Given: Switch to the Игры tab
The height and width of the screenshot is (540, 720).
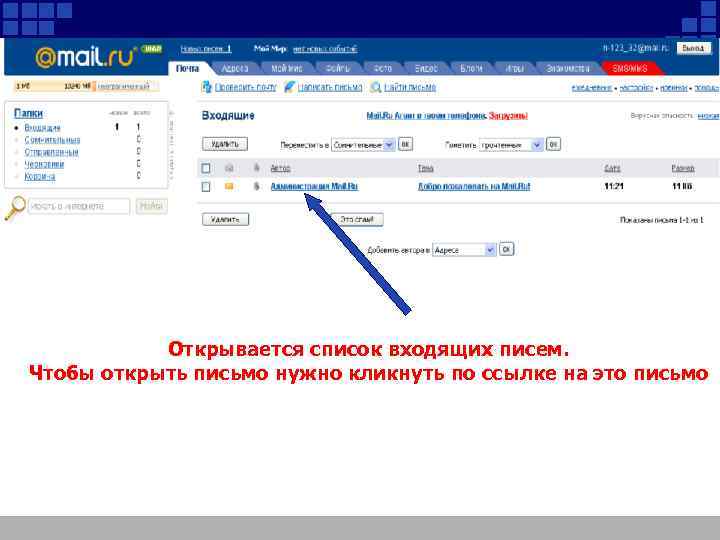Looking at the screenshot, I should pyautogui.click(x=514, y=68).
